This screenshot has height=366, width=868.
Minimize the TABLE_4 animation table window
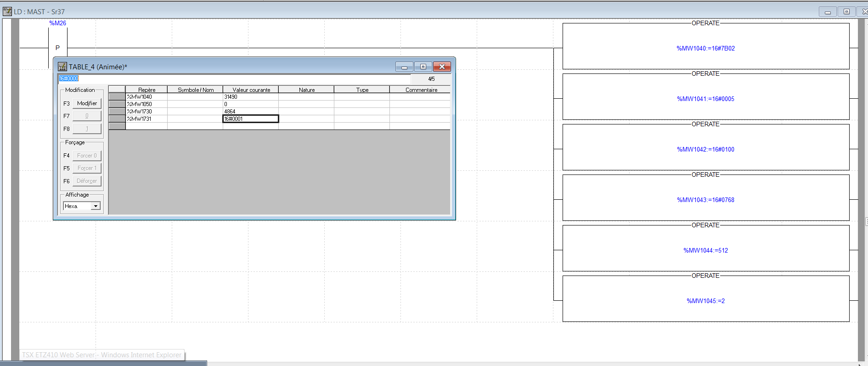[404, 67]
